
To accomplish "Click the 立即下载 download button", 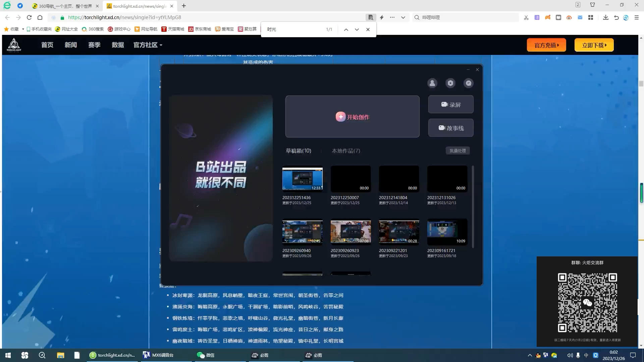I will coord(594,45).
